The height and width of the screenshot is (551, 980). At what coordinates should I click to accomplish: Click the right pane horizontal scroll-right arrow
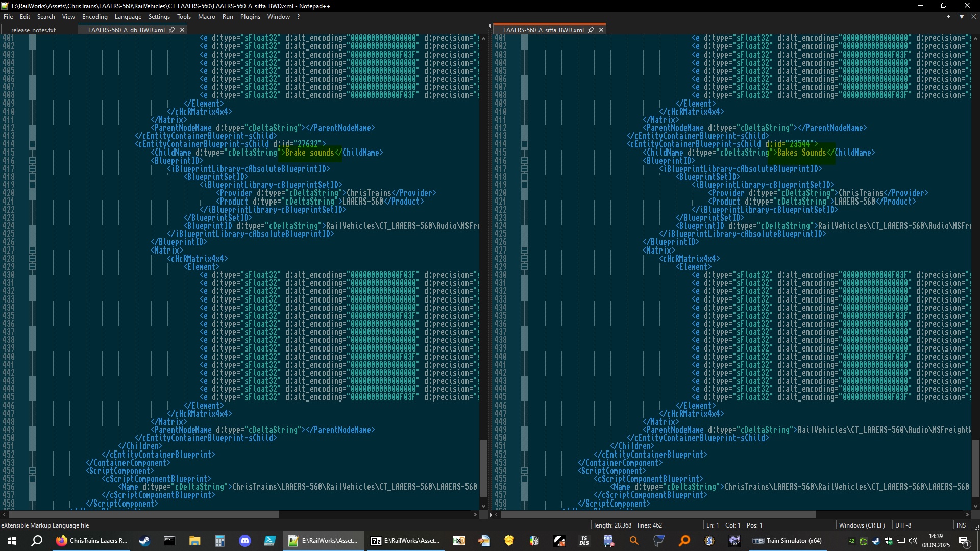(967, 515)
